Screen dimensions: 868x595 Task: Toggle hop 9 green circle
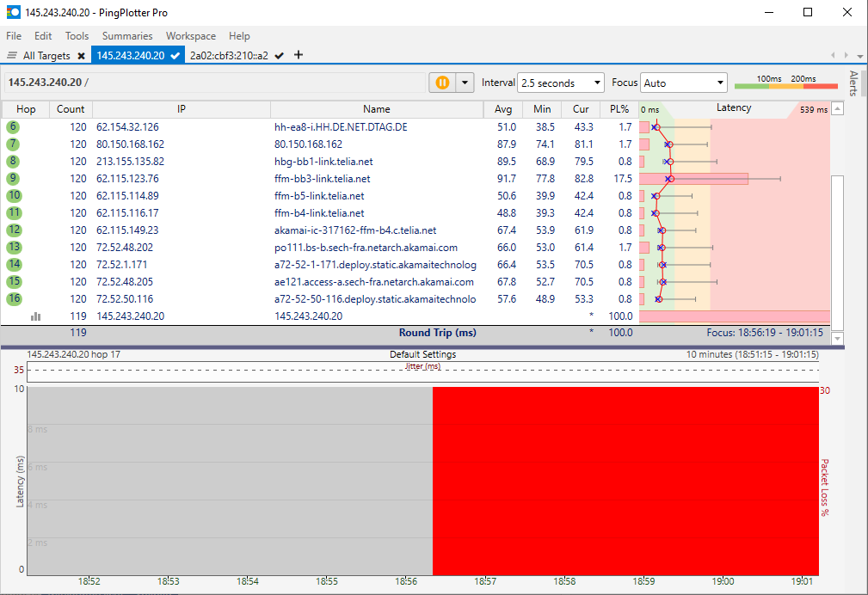13,178
